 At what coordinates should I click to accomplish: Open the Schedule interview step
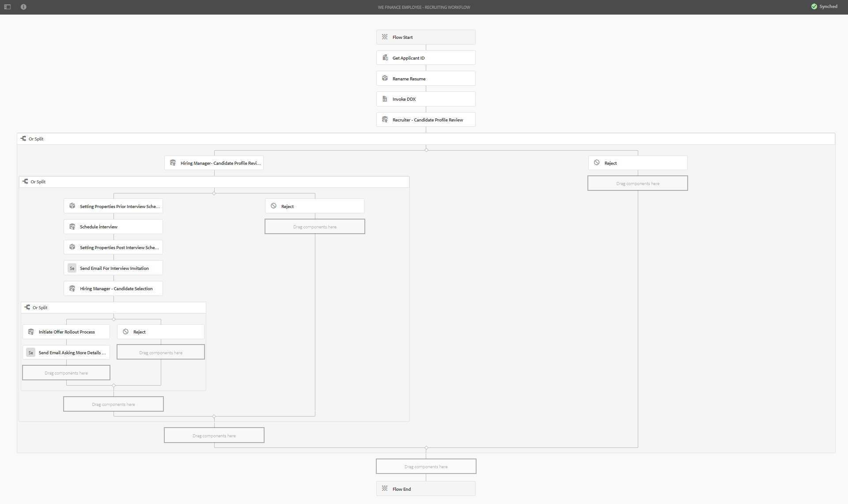pyautogui.click(x=113, y=227)
